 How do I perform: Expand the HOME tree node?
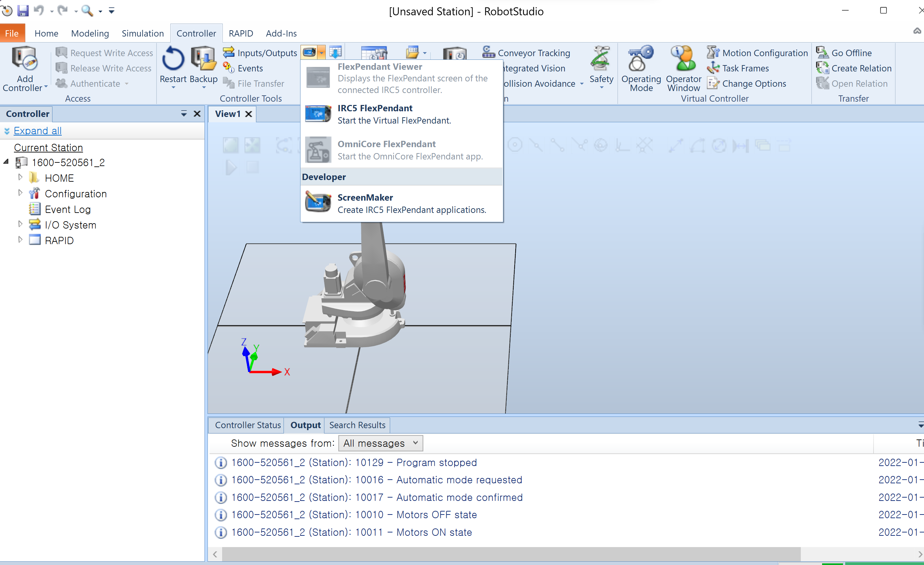click(x=20, y=177)
